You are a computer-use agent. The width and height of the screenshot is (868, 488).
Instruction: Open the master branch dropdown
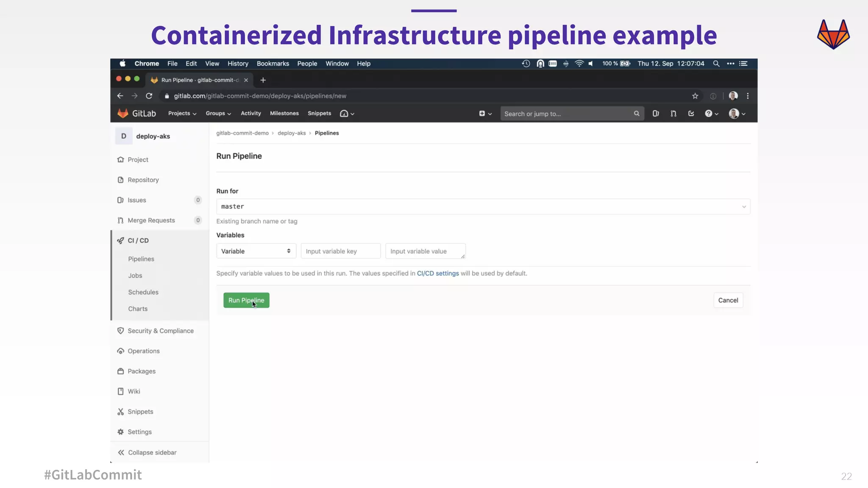483,207
